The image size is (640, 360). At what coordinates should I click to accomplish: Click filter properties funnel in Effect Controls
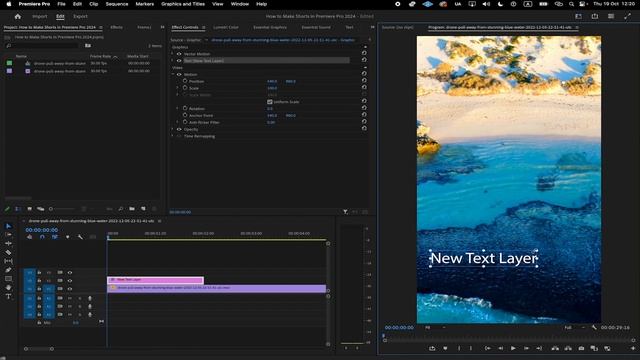pos(345,212)
